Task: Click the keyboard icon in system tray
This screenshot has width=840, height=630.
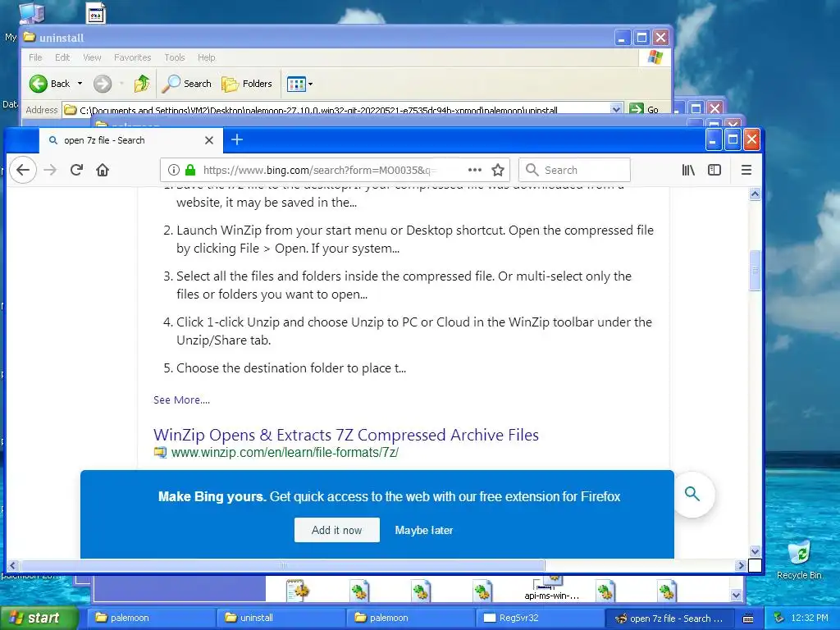Action: tap(748, 619)
